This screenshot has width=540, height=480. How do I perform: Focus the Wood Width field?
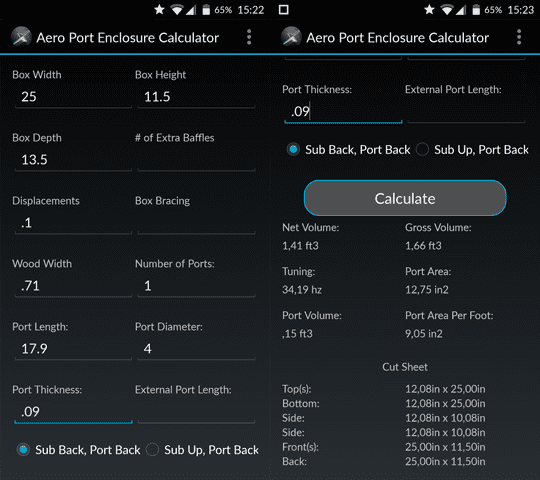pyautogui.click(x=73, y=286)
